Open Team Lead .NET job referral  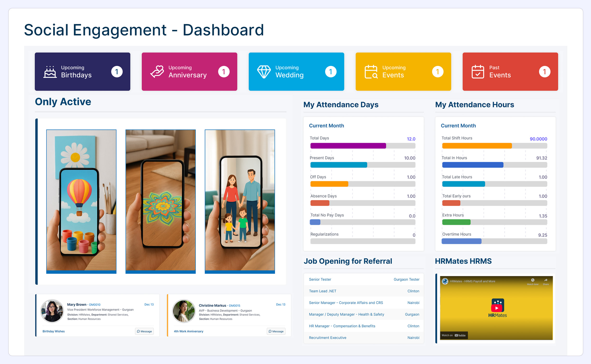point(323,291)
